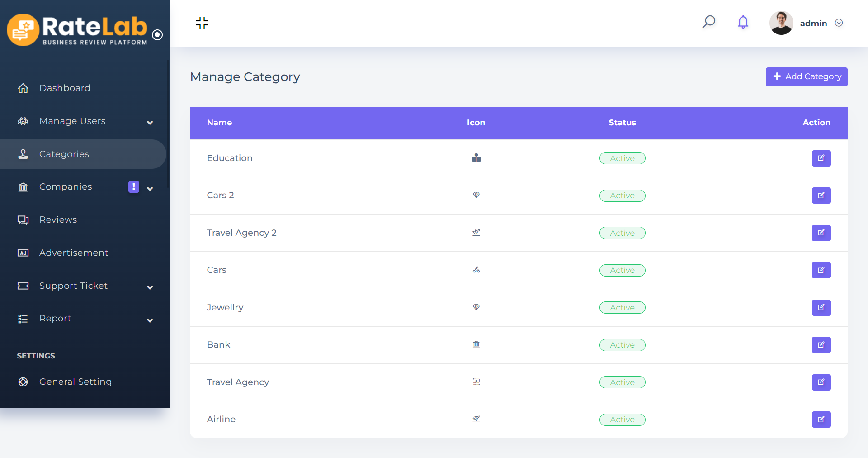Edit the Education category
Image resolution: width=868 pixels, height=458 pixels.
tap(821, 158)
